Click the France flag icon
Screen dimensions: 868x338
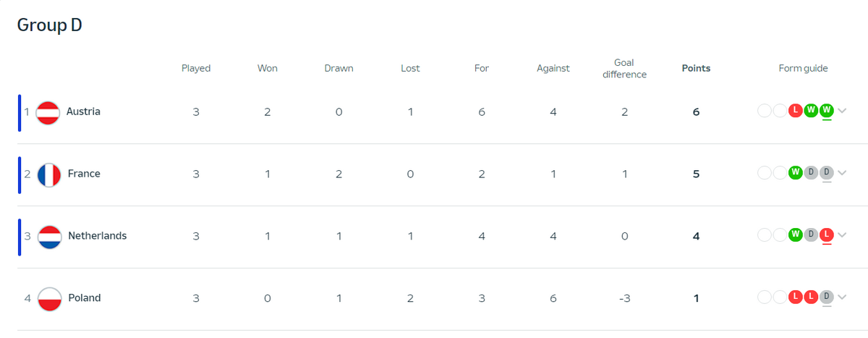(49, 174)
